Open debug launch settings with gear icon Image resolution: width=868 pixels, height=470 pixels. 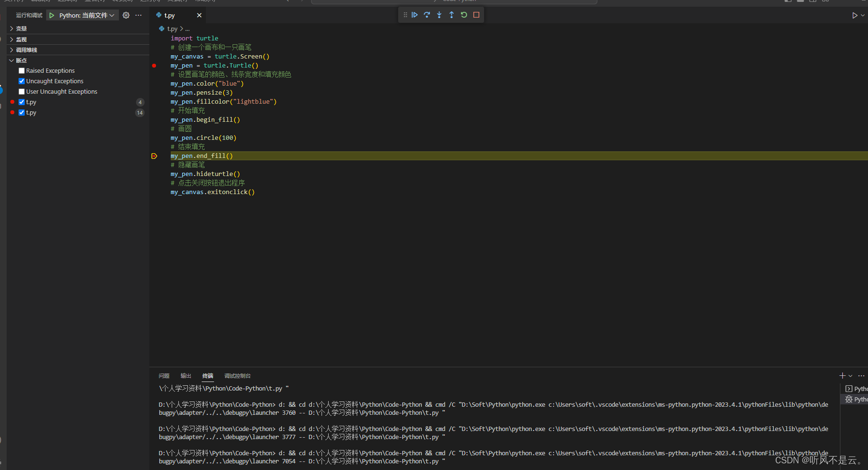(x=126, y=15)
